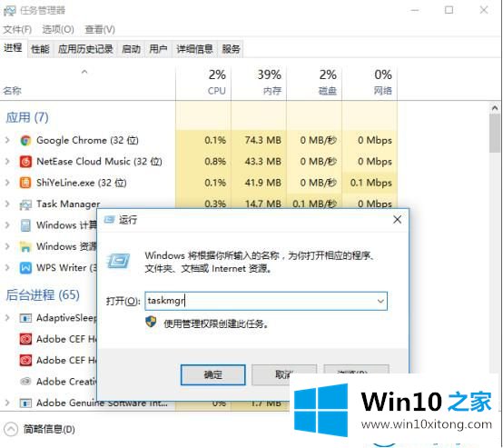Screen dimensions: 503x448
Task: Click 取消 in the Run dialog
Action: click(283, 374)
